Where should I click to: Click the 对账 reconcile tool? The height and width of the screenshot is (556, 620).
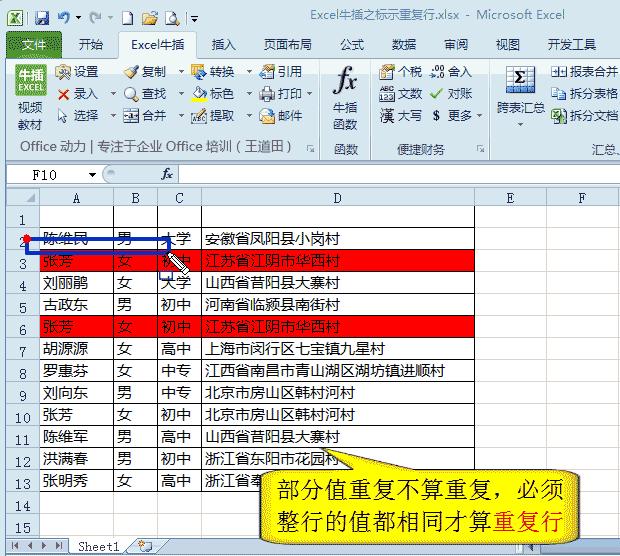tap(451, 94)
